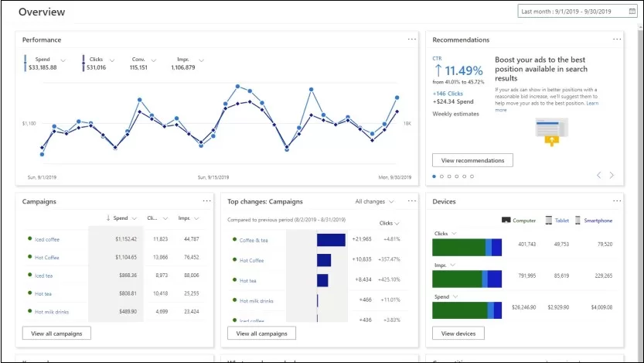Screen dimensions: 644x363
Task: Sort campaigns by Spend column header
Action: click(121, 218)
